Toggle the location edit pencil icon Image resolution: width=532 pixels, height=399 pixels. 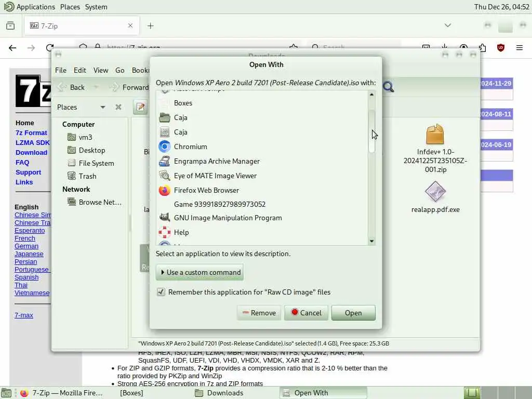[140, 107]
